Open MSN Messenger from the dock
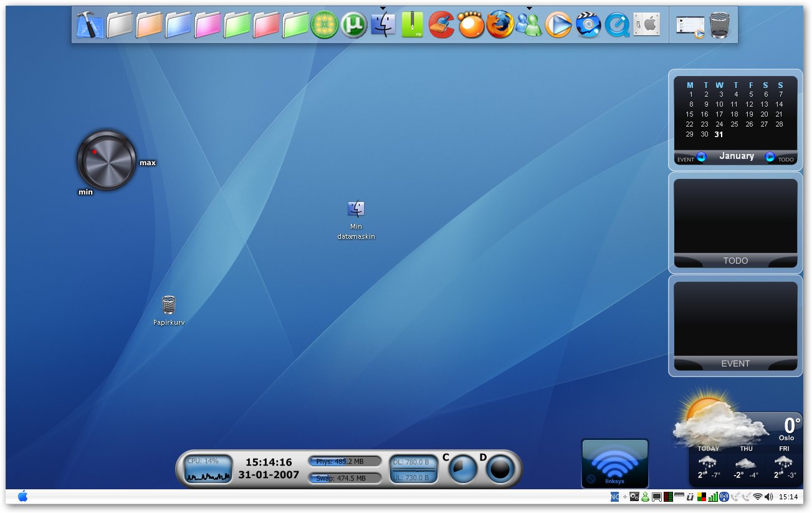The image size is (812, 513). tap(529, 25)
